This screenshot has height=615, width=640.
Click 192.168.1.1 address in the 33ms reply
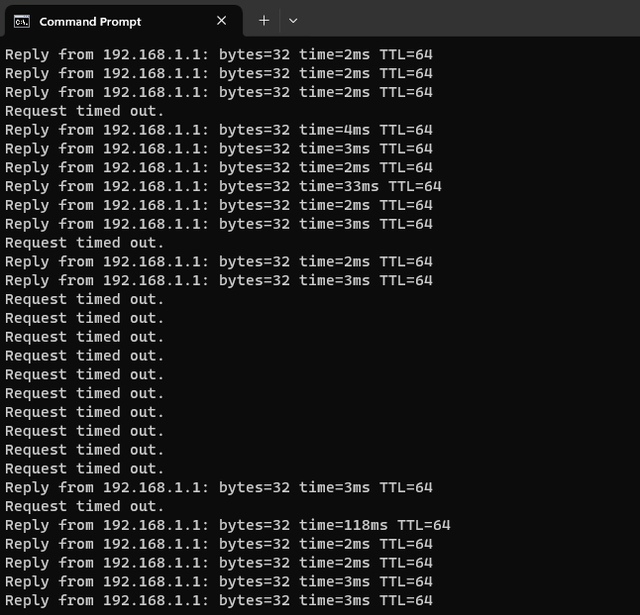pos(152,186)
